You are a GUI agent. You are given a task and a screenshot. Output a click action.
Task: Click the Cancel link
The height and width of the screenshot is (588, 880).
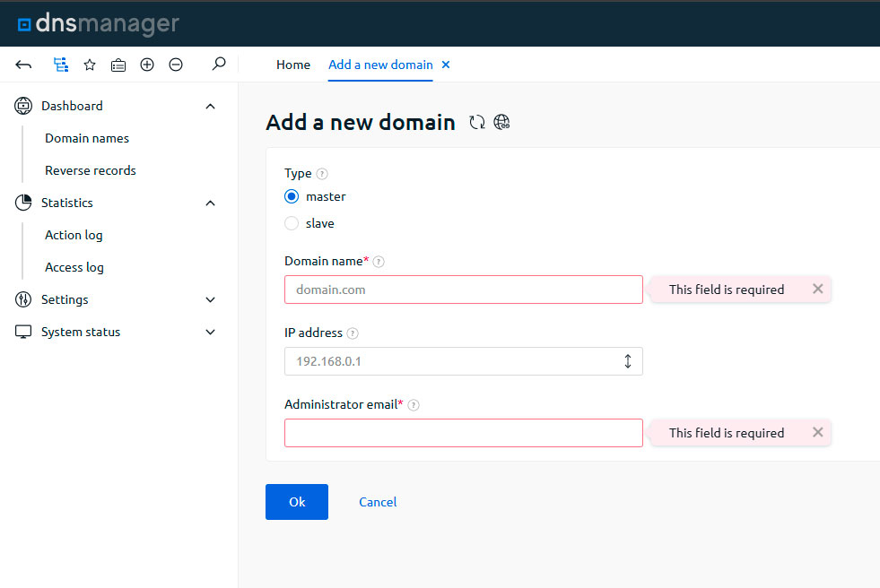[x=378, y=502]
